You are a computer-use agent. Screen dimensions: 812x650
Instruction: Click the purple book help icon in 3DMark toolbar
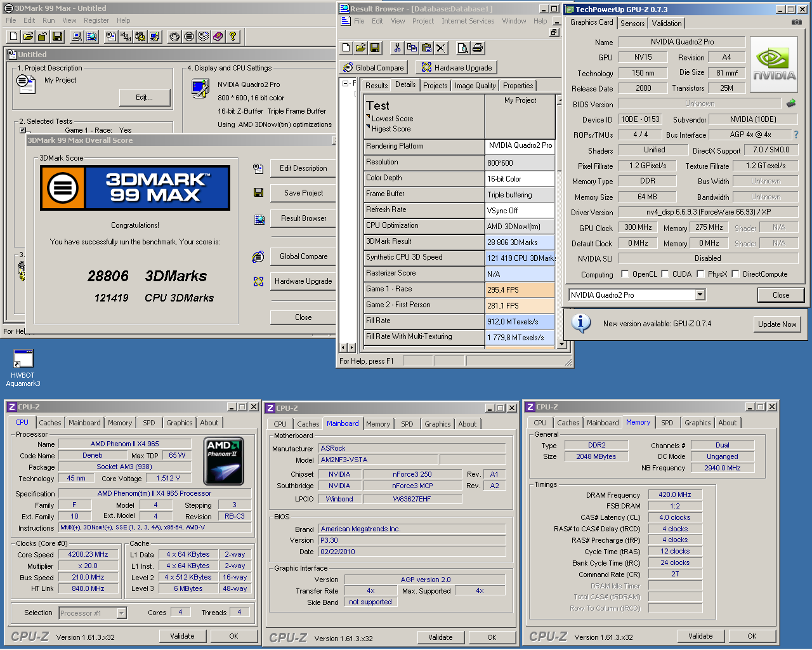point(218,37)
